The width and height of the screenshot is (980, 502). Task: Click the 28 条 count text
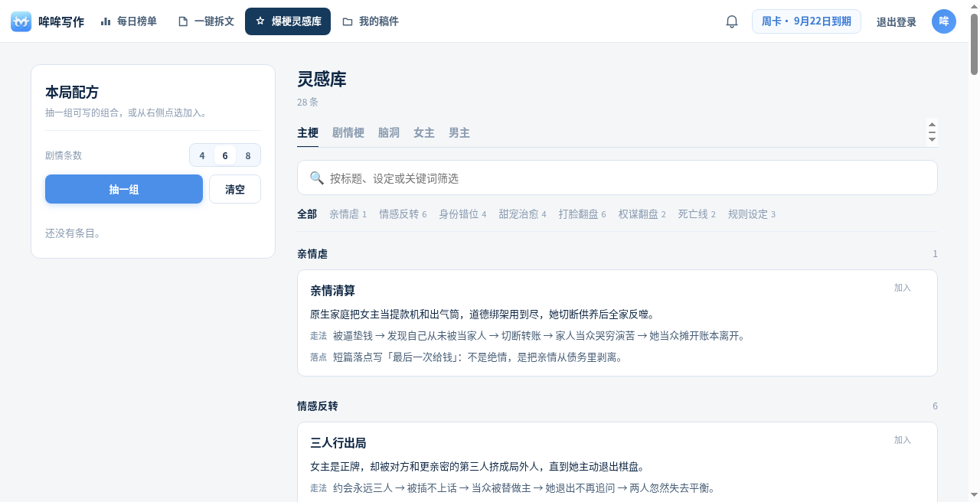[x=308, y=103]
